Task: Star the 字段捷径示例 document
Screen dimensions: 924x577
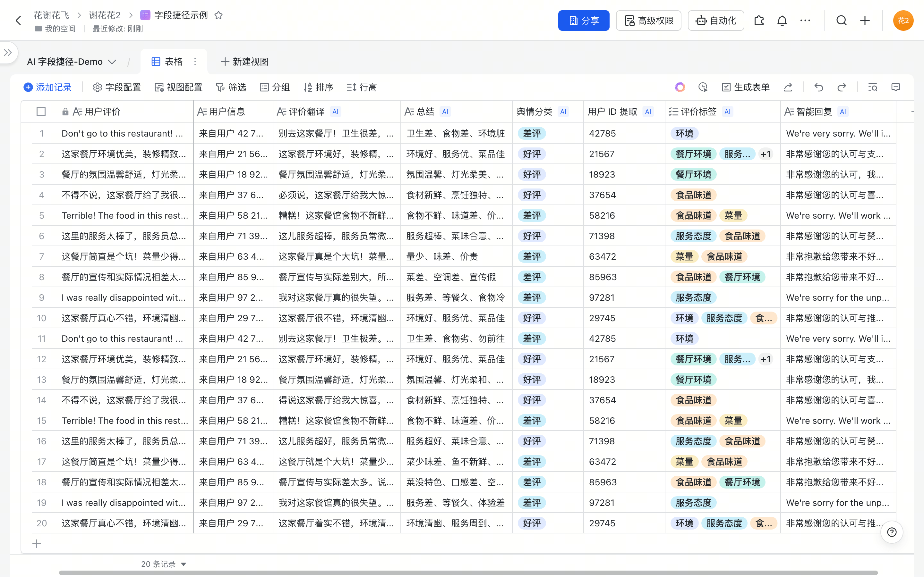Action: pos(218,15)
